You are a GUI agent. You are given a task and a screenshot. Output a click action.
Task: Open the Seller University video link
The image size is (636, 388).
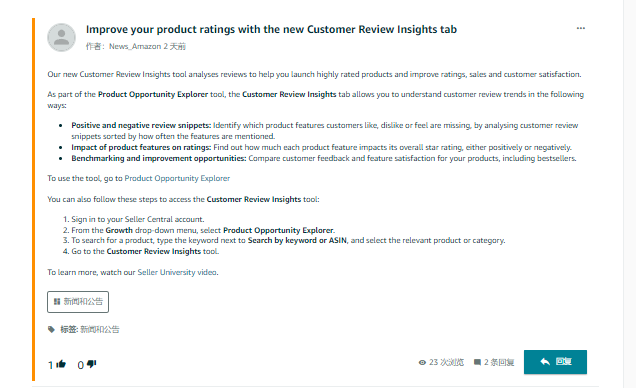pos(177,272)
